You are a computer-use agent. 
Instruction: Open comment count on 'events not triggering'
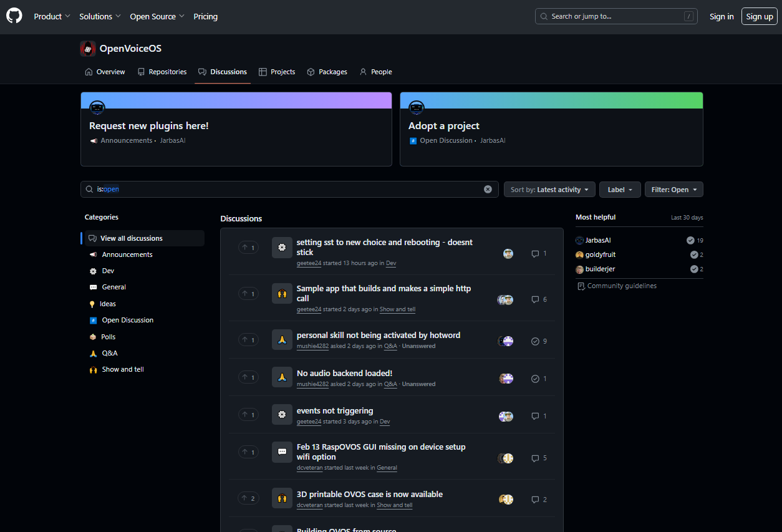coord(539,416)
